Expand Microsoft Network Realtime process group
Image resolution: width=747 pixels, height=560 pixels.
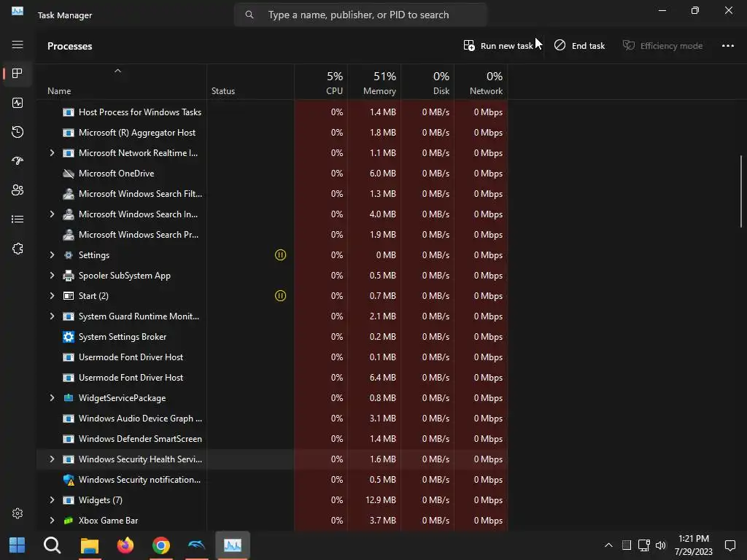tap(52, 153)
